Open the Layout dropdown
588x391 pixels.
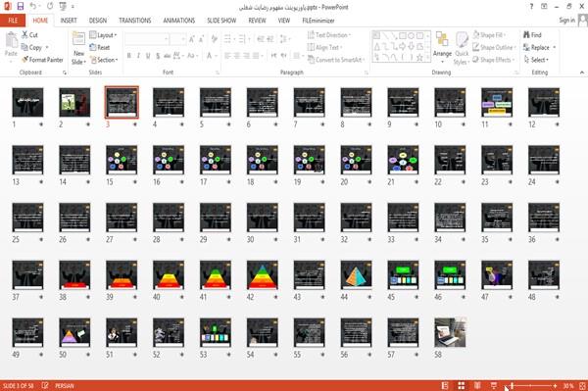[x=103, y=35]
